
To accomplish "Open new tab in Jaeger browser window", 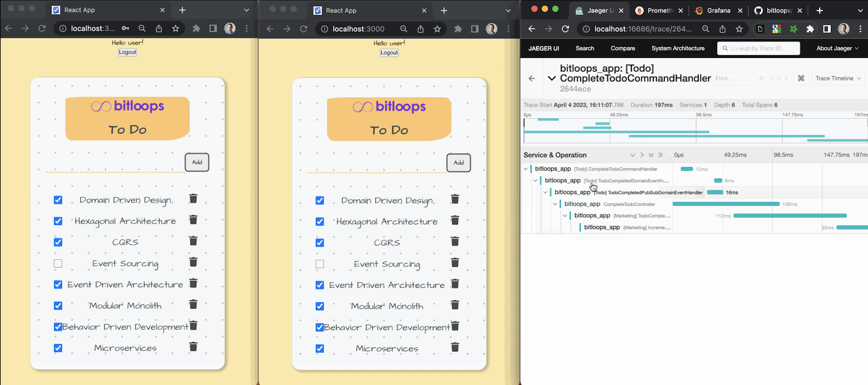I will click(820, 10).
